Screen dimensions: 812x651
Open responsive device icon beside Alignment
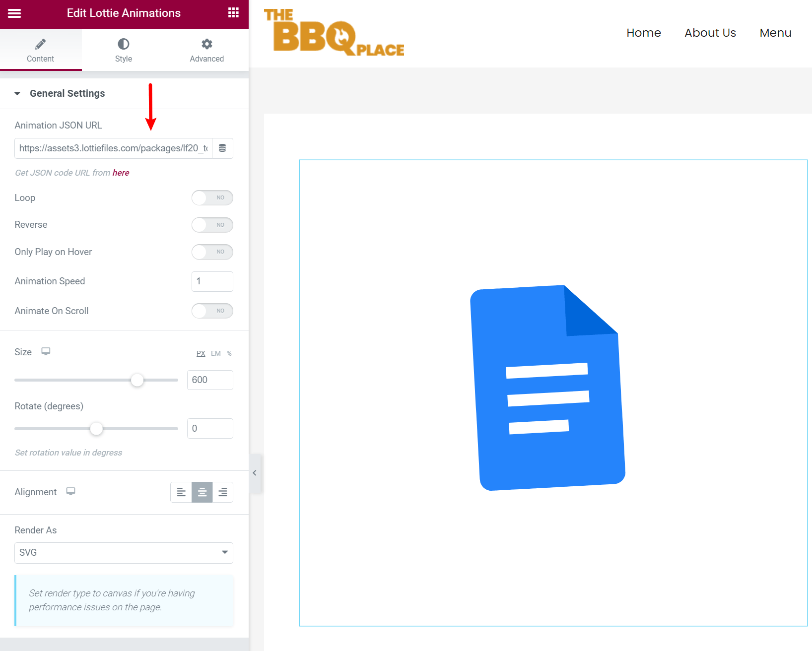click(x=71, y=491)
